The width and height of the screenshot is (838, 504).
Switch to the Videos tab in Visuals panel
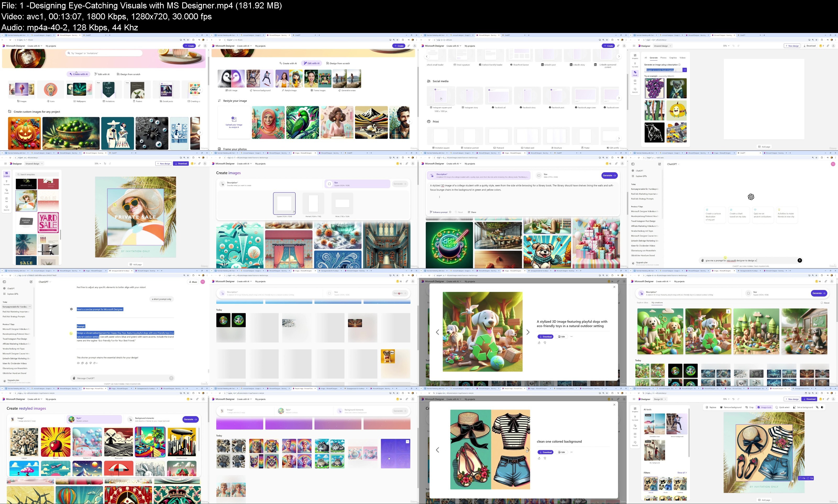(682, 58)
